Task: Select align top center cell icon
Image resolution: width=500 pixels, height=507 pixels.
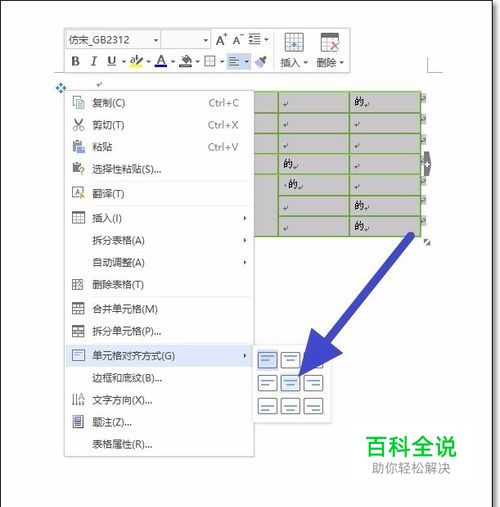Action: (x=290, y=360)
